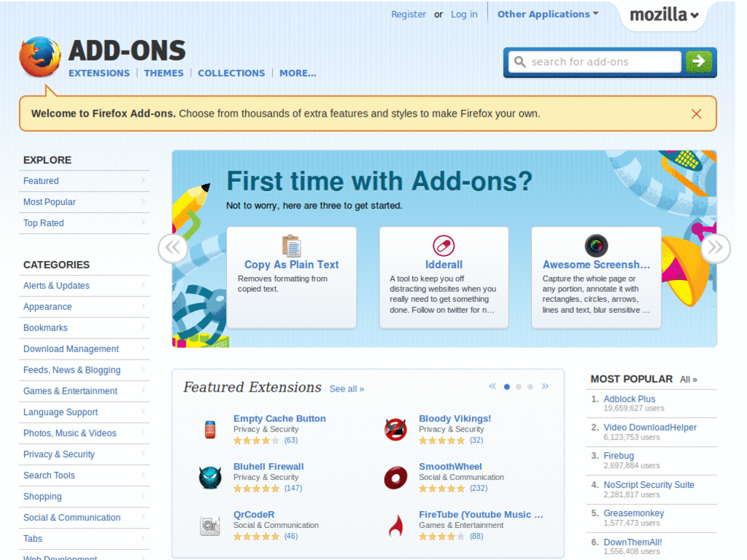Click previous arrow in Featured Extensions

coord(492,386)
